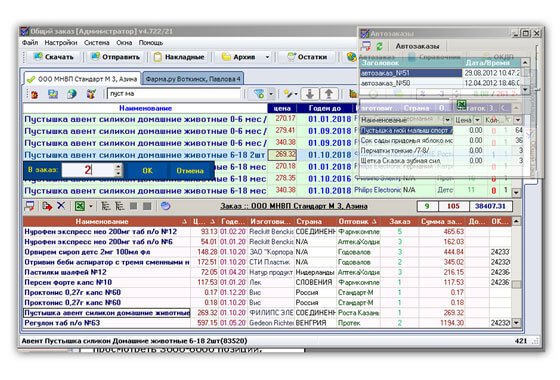This screenshot has height=380, width=560.
Task: Select Сок сады придонья яблоко row in Автозаказы
Action: pos(441,141)
